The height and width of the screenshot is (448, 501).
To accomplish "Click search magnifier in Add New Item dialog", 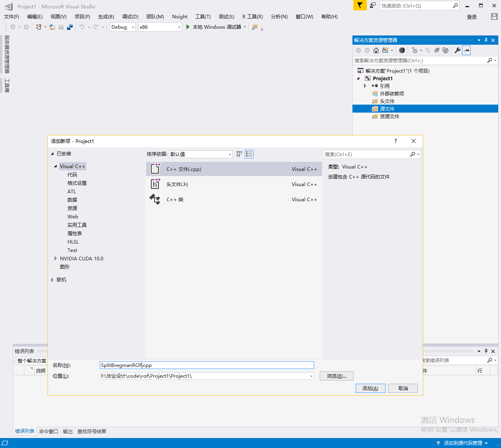I will point(413,154).
